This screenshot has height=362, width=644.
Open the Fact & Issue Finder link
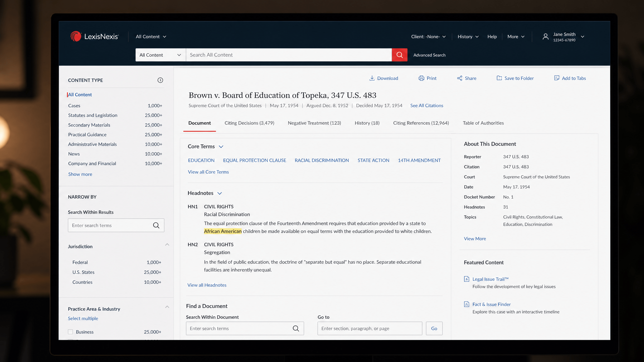492,304
